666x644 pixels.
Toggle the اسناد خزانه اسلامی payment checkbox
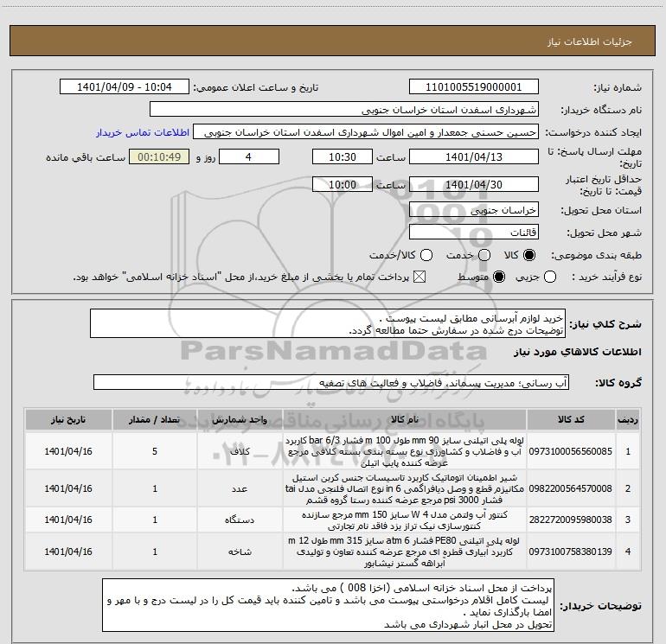pos(419,277)
